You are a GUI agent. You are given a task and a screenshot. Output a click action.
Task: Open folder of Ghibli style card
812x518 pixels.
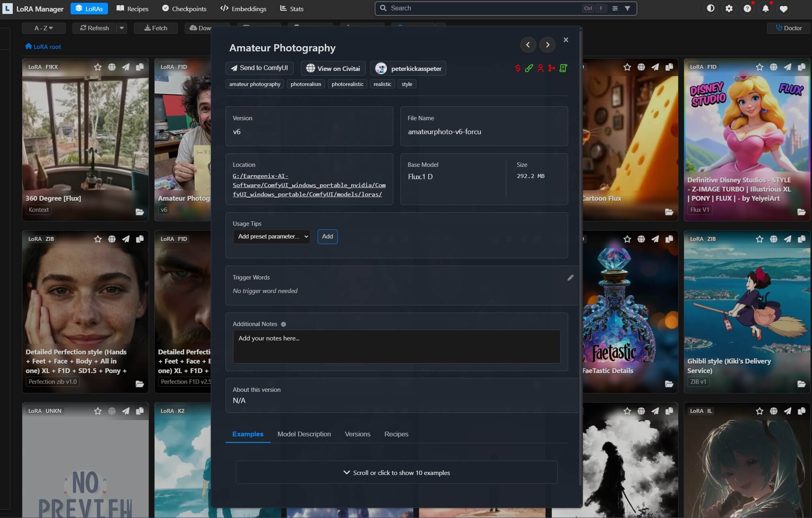coord(801,384)
